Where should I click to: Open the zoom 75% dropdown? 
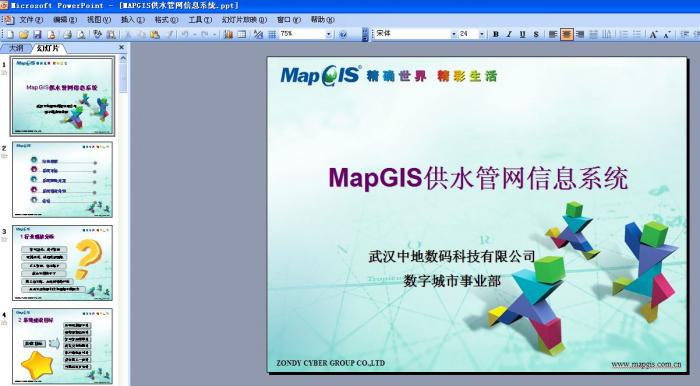tap(329, 34)
